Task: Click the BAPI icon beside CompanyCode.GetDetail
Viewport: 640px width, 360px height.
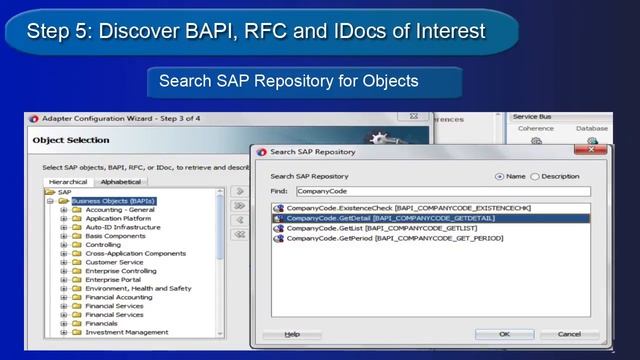Action: [279, 218]
